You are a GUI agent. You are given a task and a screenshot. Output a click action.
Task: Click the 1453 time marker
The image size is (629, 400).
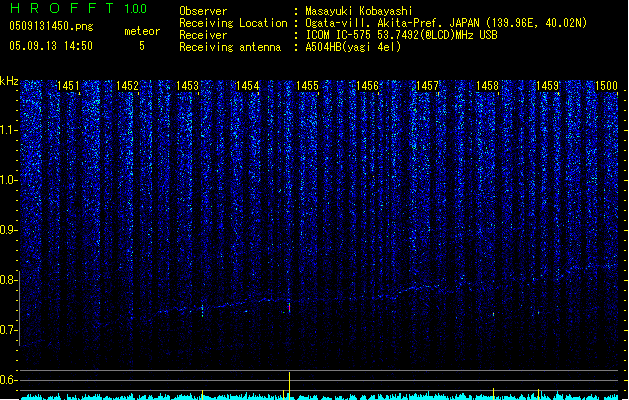pos(187,85)
